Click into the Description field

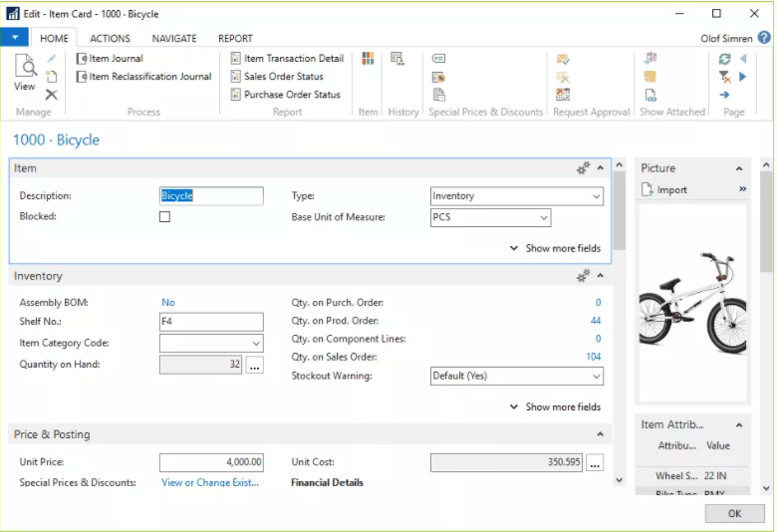211,196
